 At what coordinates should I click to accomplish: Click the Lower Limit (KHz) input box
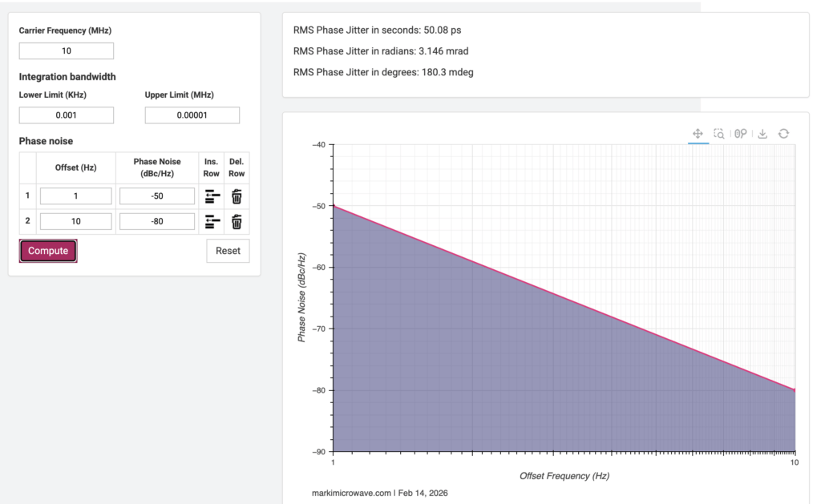(67, 115)
